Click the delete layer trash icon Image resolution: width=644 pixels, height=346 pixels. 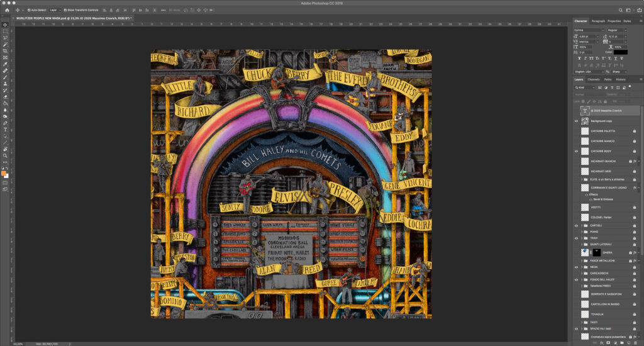coord(635,343)
